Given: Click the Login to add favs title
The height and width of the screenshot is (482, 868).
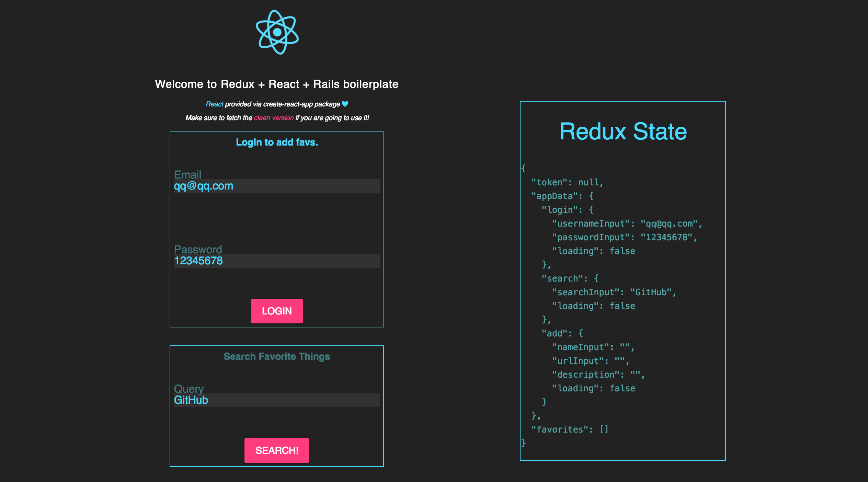Looking at the screenshot, I should pos(277,142).
